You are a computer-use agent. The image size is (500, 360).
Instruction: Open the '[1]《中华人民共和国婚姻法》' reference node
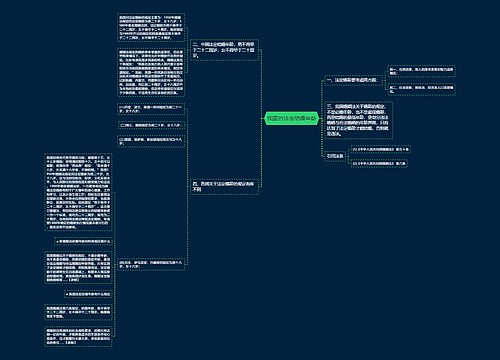(380, 149)
